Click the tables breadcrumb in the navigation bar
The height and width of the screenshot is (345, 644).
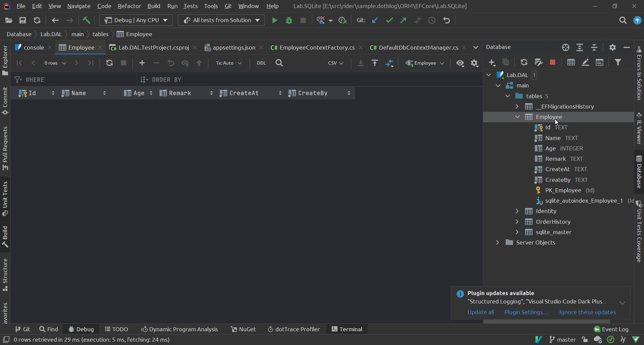[100, 34]
